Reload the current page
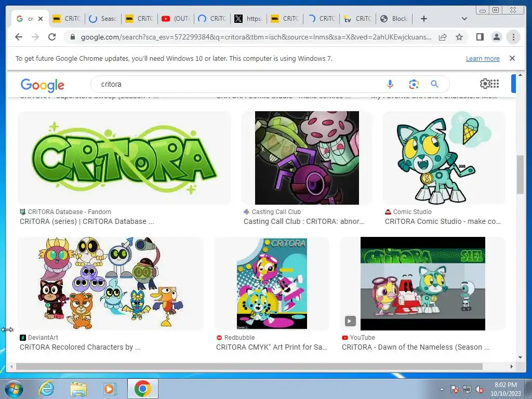 click(x=52, y=37)
